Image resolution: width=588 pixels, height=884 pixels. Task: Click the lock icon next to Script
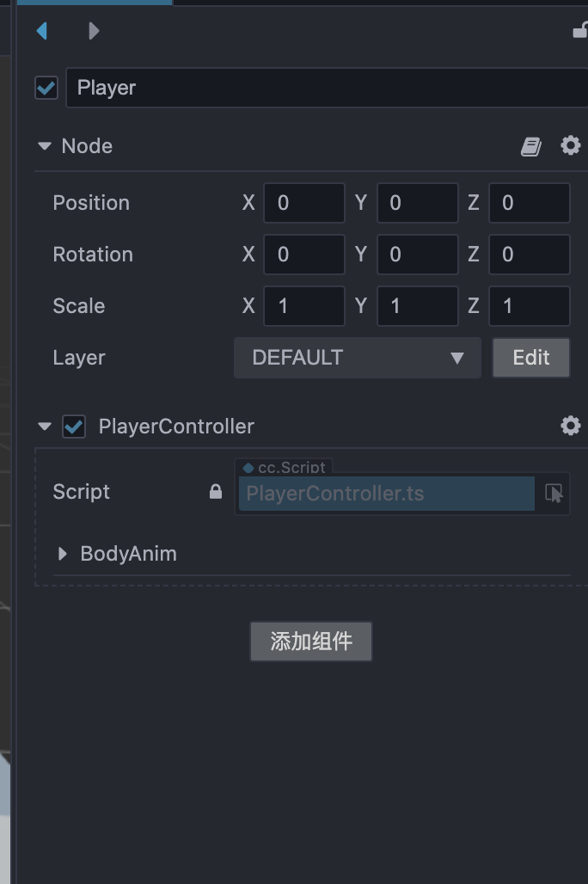click(x=216, y=492)
